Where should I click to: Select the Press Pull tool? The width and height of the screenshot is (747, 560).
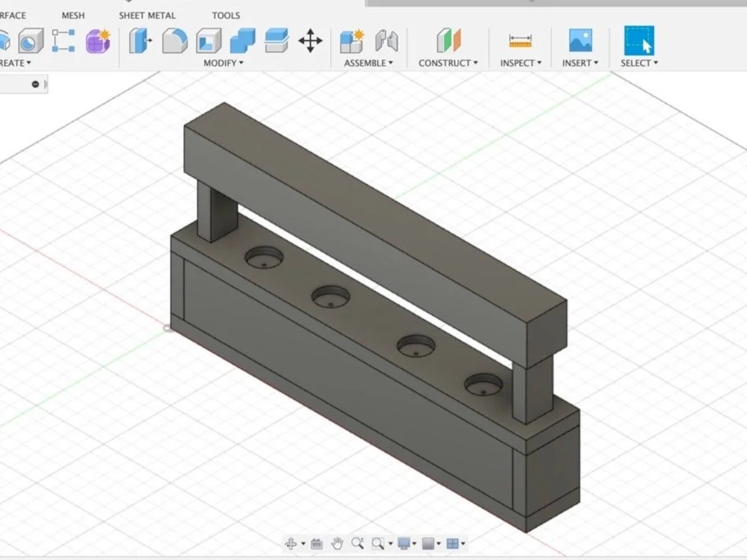141,40
